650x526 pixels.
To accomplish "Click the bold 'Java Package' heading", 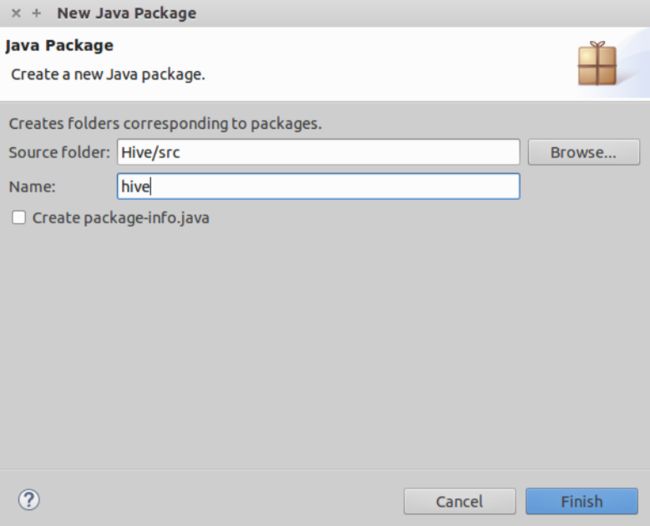I will [59, 45].
